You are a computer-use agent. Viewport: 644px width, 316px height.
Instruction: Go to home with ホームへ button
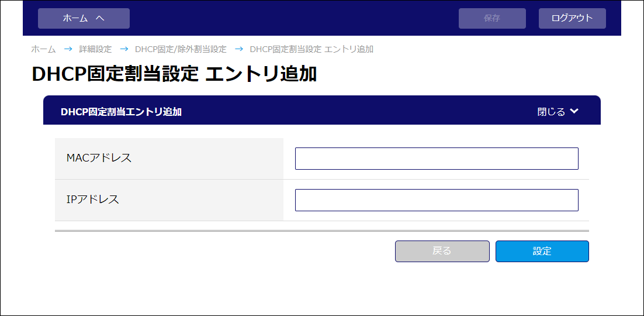(x=84, y=19)
